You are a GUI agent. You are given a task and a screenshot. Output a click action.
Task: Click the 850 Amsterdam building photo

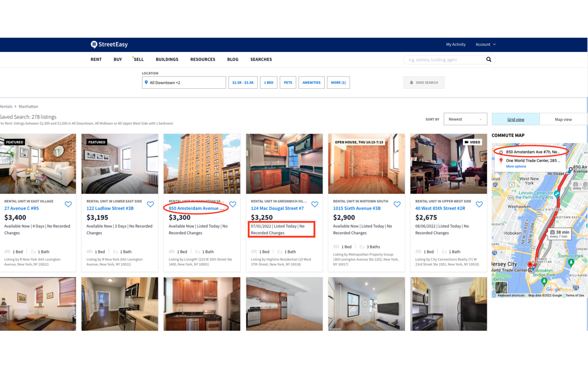[x=202, y=164]
